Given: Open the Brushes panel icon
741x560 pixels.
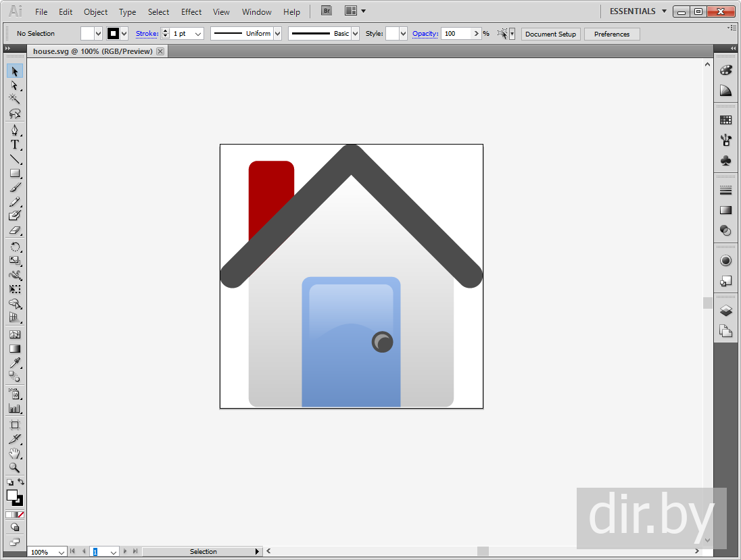Looking at the screenshot, I should click(726, 141).
